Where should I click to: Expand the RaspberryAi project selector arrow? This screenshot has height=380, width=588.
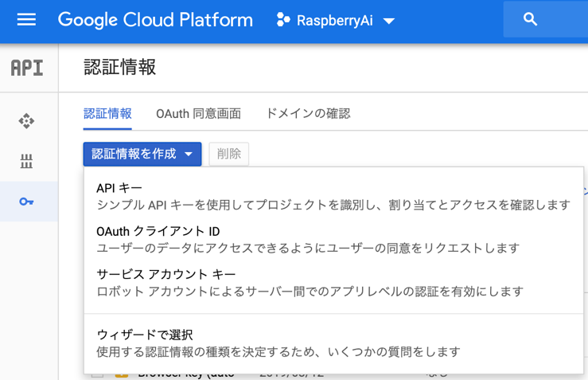[x=389, y=21]
